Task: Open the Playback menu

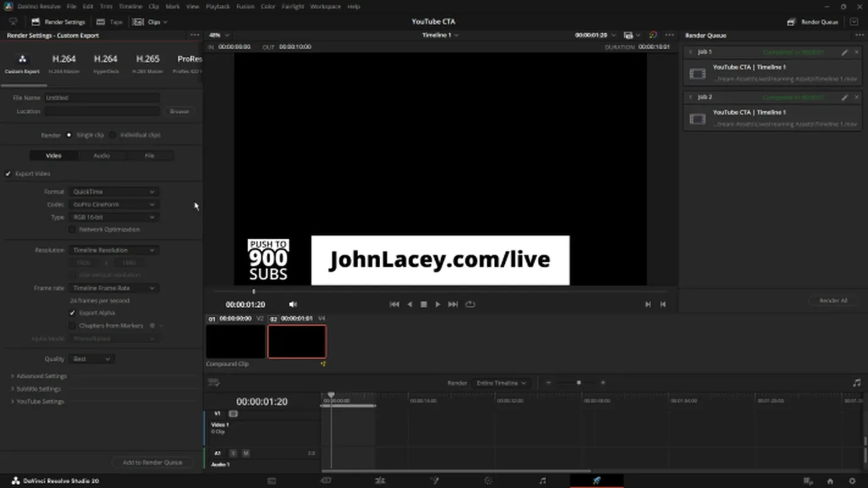Action: coord(218,6)
